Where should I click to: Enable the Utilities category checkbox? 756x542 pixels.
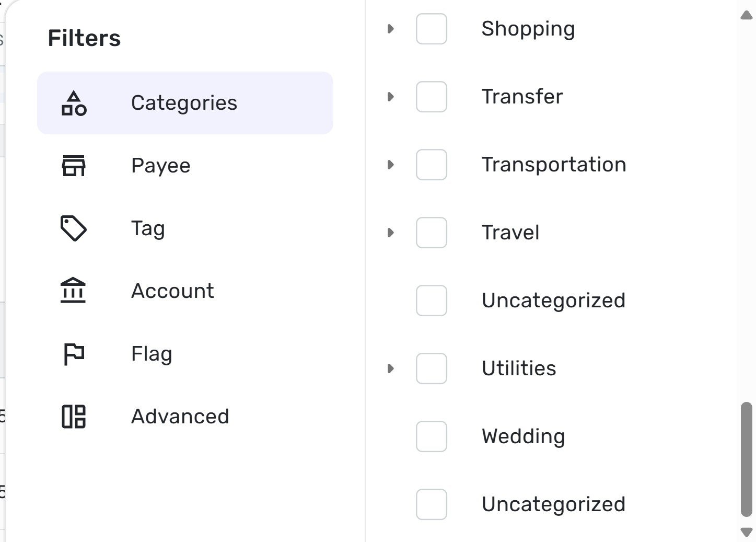pyautogui.click(x=432, y=368)
